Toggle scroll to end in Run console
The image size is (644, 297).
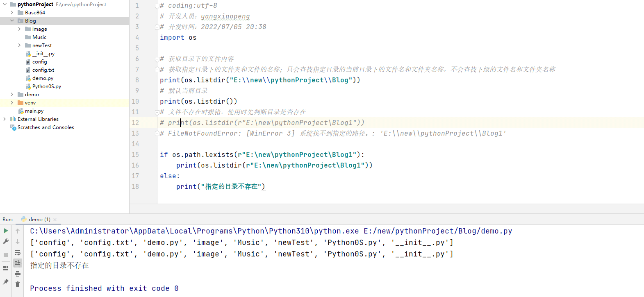point(18,263)
